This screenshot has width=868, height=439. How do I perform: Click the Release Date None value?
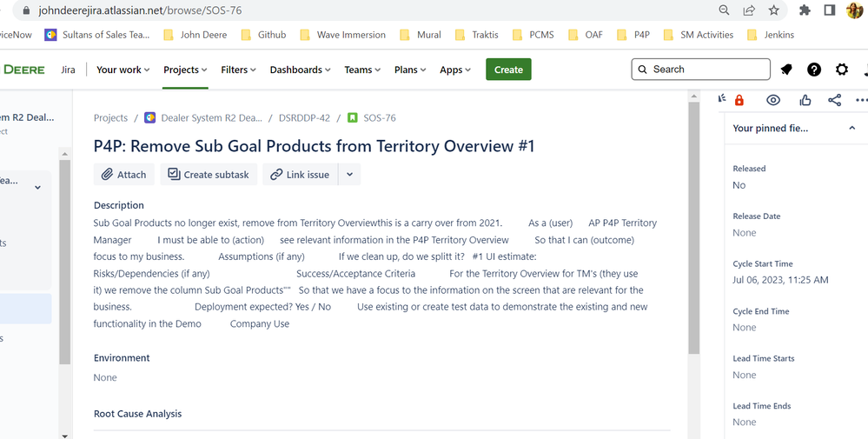[x=745, y=233]
